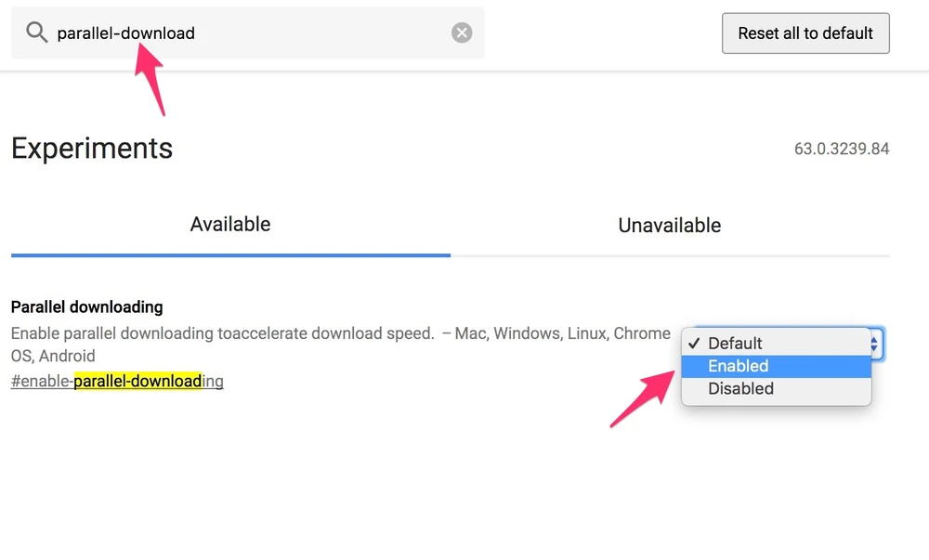Open the Unavailable tab

(670, 226)
